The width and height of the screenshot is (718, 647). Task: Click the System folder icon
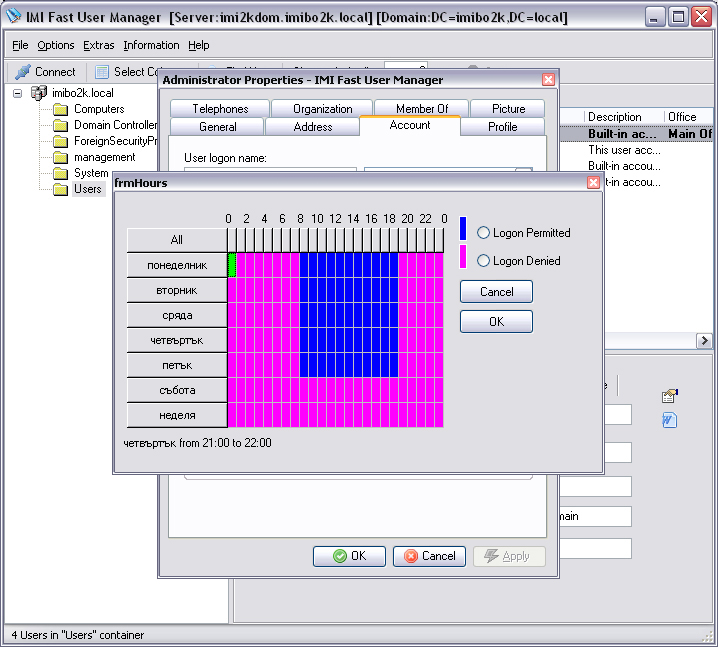[60, 174]
